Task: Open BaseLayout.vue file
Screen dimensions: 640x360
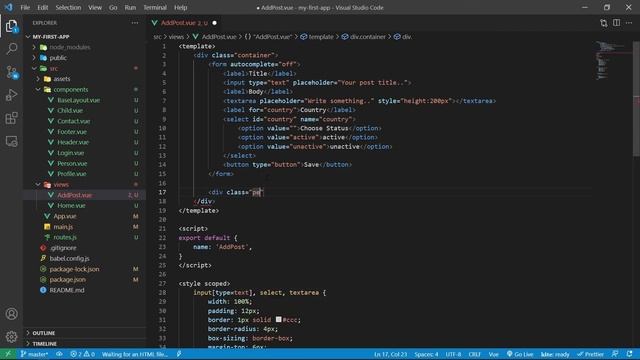Action: click(78, 100)
